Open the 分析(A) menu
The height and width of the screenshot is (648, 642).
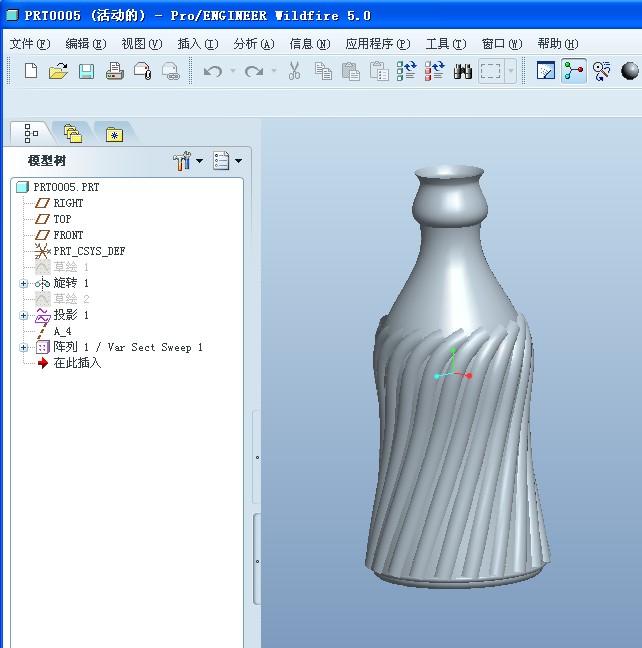pos(254,44)
